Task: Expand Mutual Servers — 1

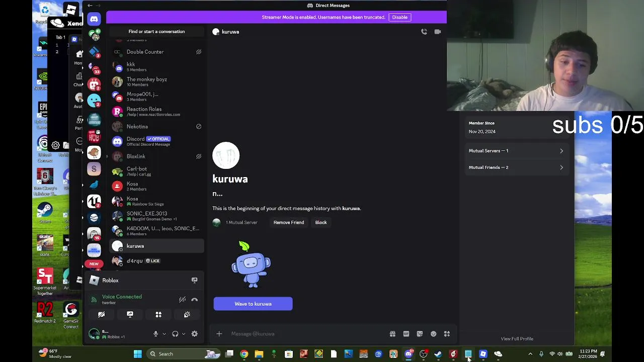Action: (516, 151)
